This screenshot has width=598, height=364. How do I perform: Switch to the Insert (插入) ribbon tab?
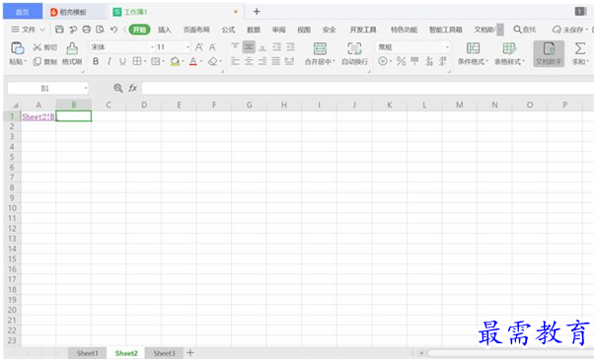click(165, 30)
